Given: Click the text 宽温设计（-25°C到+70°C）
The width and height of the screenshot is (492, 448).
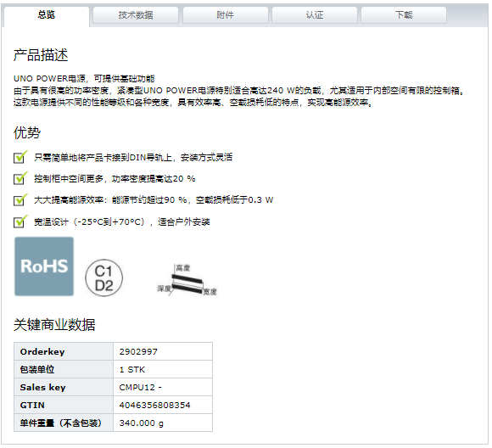Looking at the screenshot, I should click(91, 222).
